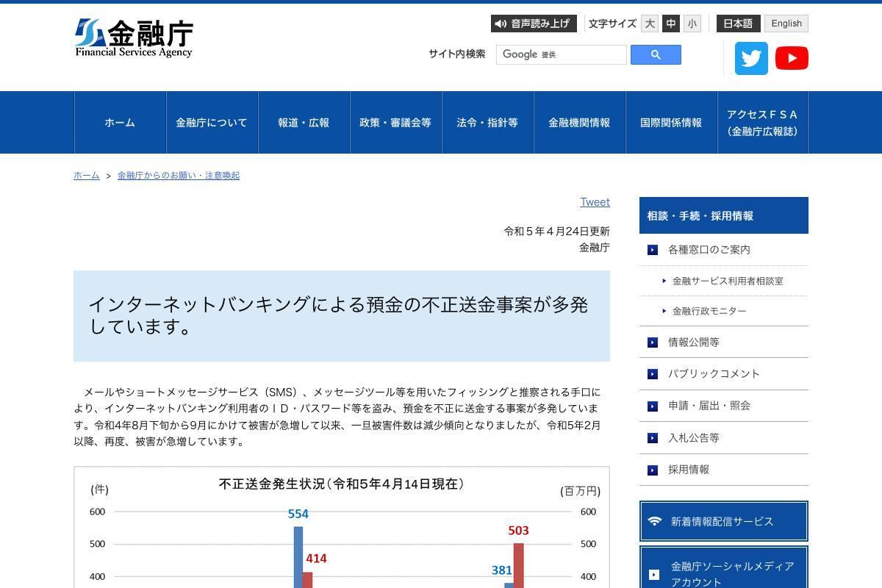882x588 pixels.
Task: Click arrow icon beside 採用情報
Action: coord(653,470)
